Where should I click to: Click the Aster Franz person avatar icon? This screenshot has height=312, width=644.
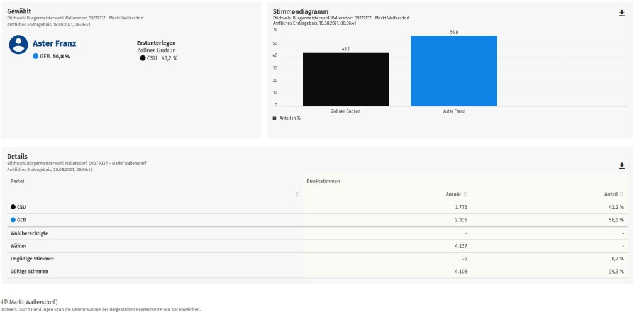tap(19, 45)
